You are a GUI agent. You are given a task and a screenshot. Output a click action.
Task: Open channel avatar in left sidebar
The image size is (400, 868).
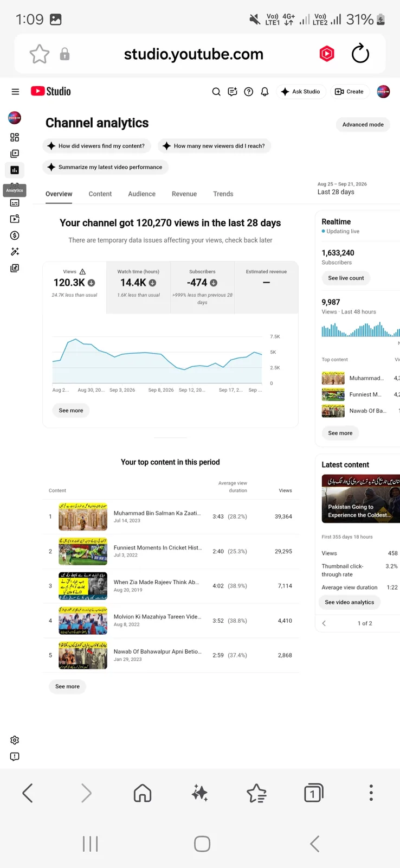pyautogui.click(x=15, y=117)
